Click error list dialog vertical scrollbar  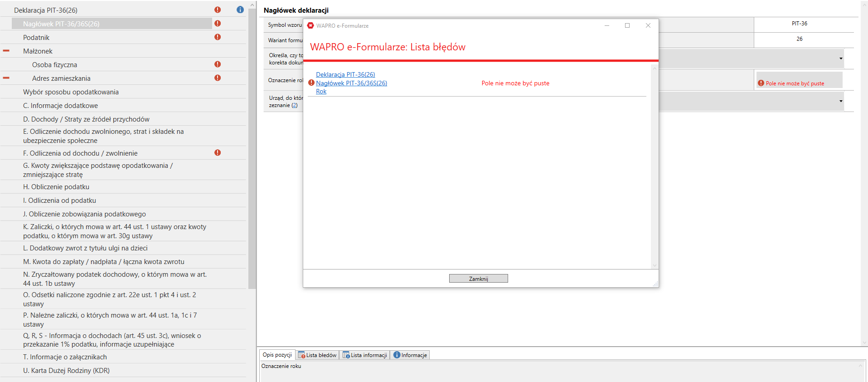coord(654,167)
